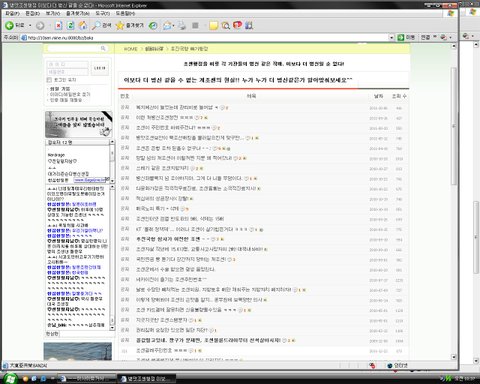Tick the stay-logged-in checkbox under the password field

point(49,80)
